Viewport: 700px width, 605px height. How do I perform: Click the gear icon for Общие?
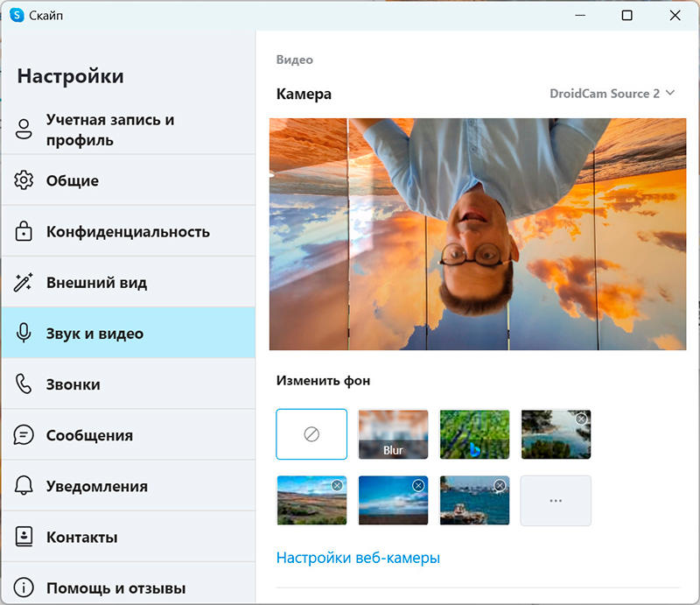point(24,181)
